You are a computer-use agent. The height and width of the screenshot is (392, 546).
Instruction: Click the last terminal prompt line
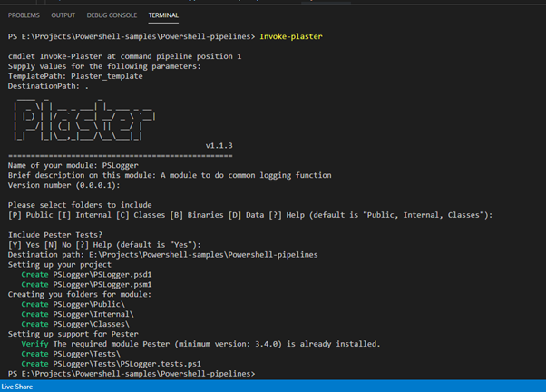pos(132,374)
